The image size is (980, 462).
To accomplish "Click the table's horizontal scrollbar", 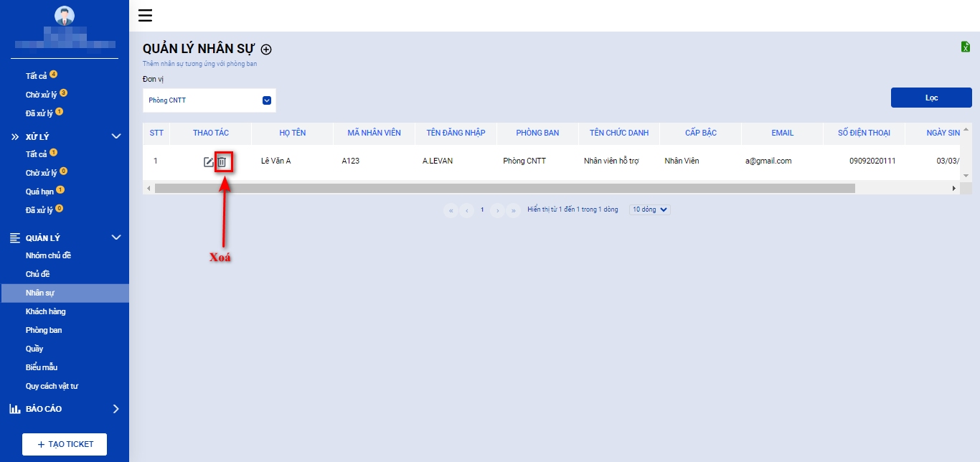I will click(x=505, y=188).
